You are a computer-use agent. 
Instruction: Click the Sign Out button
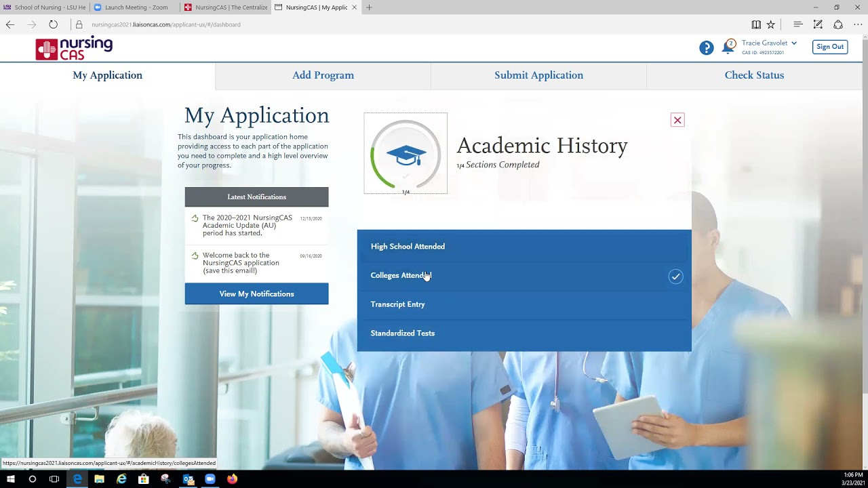pyautogui.click(x=830, y=47)
